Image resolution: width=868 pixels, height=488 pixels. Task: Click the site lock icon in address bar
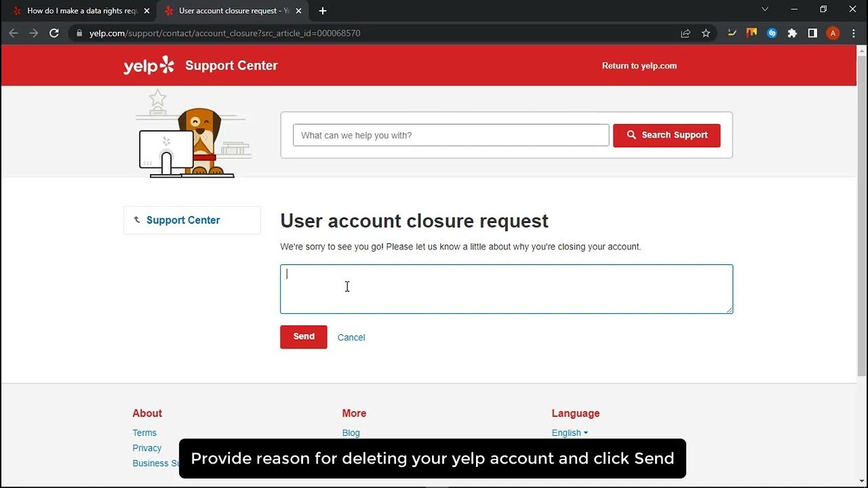tap(80, 33)
